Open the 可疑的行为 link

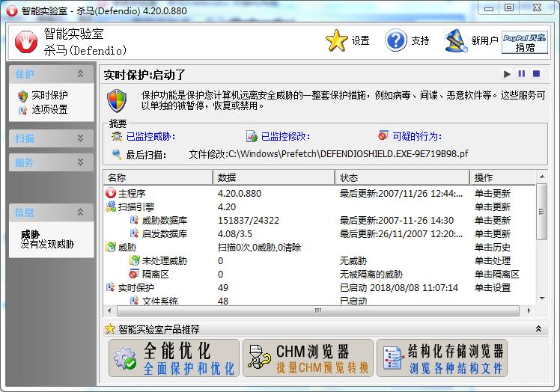(x=417, y=136)
